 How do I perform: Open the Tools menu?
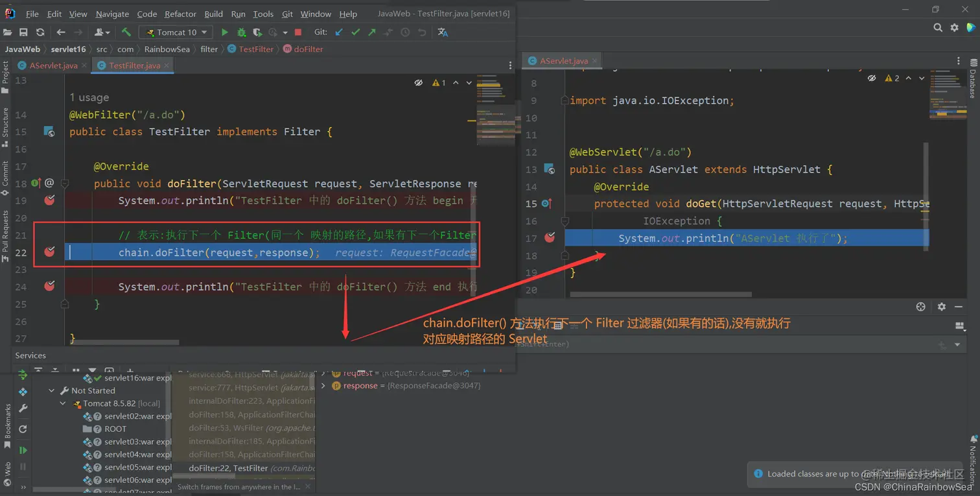pyautogui.click(x=263, y=14)
